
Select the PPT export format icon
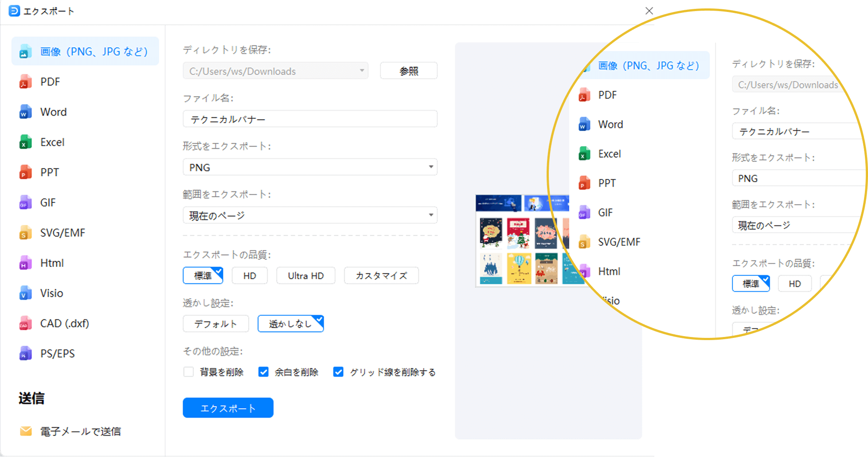[x=25, y=172]
